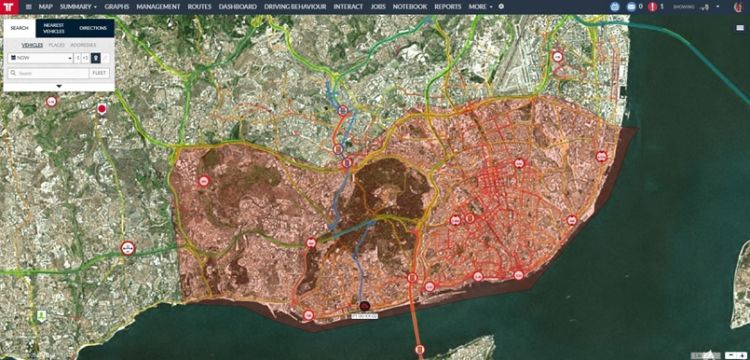The image size is (750, 360).
Task: Open the messages envelope icon
Action: coord(631,7)
